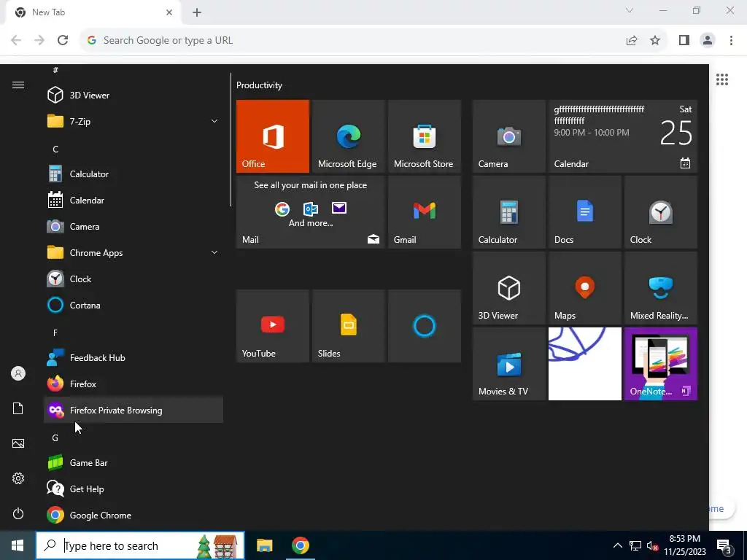Launch Cortana from the app list
The image size is (747, 560).
coord(133,305)
